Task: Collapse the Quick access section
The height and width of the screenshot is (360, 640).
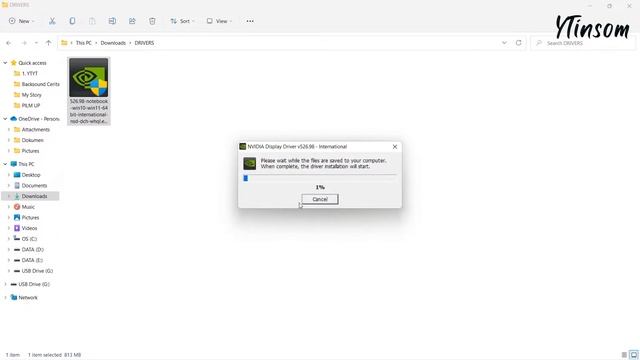Action: point(5,63)
